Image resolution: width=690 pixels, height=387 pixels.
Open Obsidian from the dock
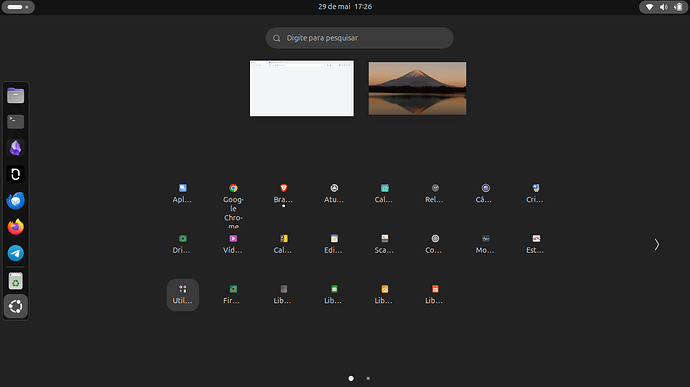tap(15, 148)
